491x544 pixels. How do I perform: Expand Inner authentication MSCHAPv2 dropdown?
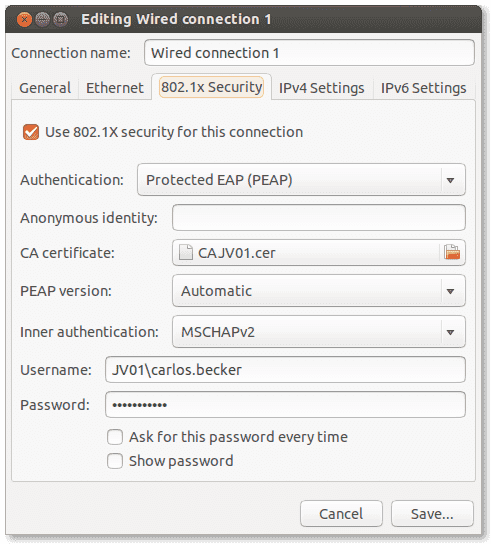tap(319, 332)
